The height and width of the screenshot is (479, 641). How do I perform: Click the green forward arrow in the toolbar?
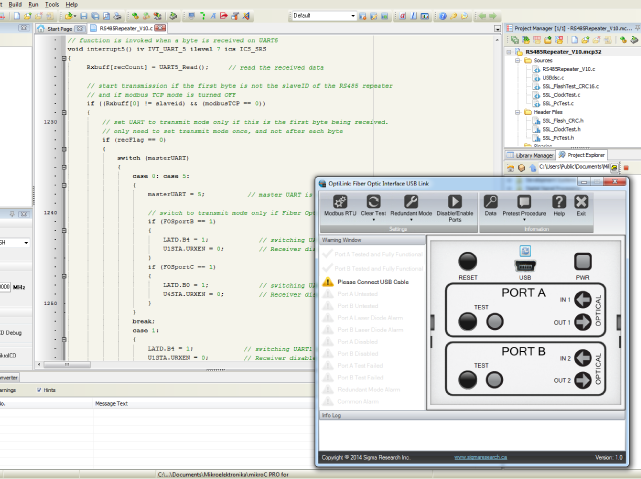pos(493,16)
